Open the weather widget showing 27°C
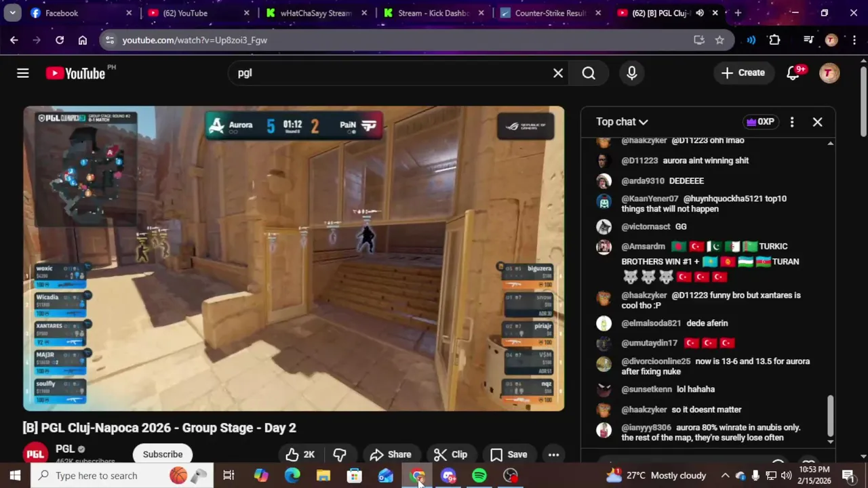Screen dimensions: 868x488 pos(656,476)
